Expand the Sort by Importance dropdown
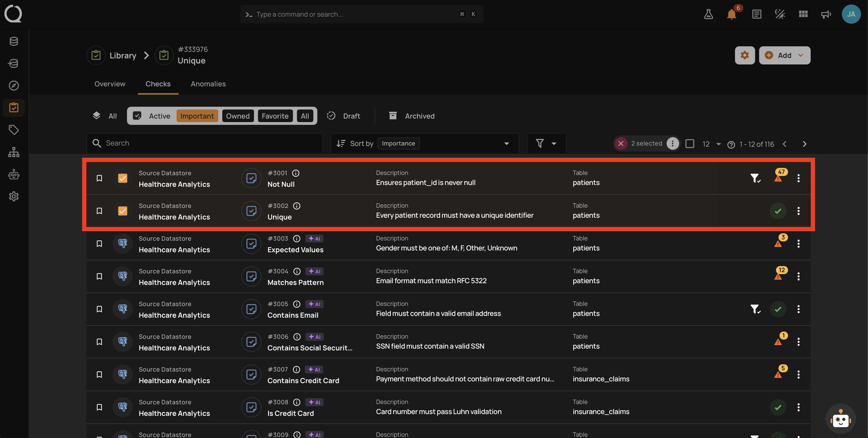Viewport: 868px width, 438px height. coord(424,143)
